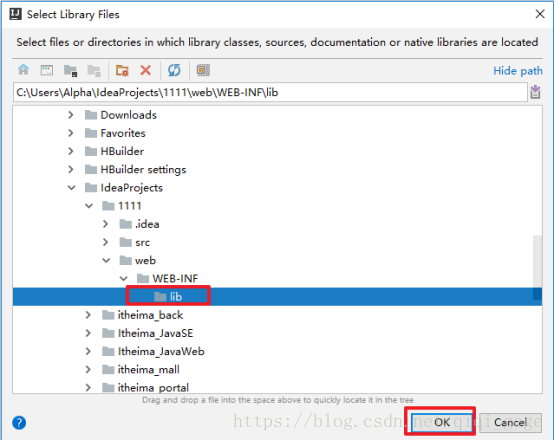This screenshot has height=441, width=554.
Task: Click the Cancel button
Action: pyautogui.click(x=510, y=422)
